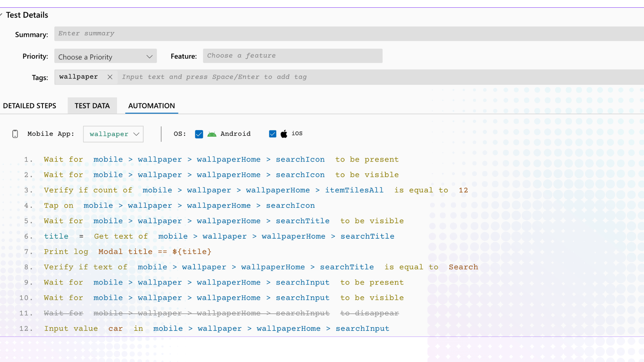Image resolution: width=644 pixels, height=362 pixels.
Task: Select step 12 Input value car line
Action: 216,328
